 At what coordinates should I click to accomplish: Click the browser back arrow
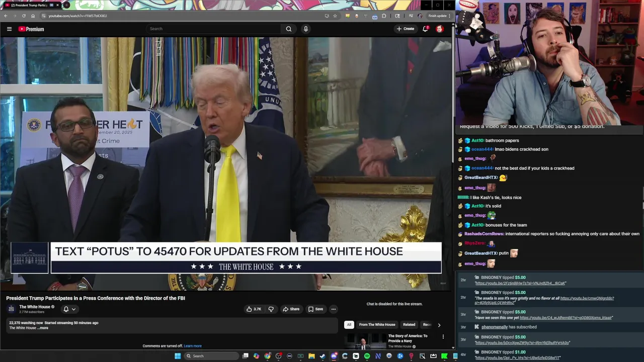click(6, 16)
